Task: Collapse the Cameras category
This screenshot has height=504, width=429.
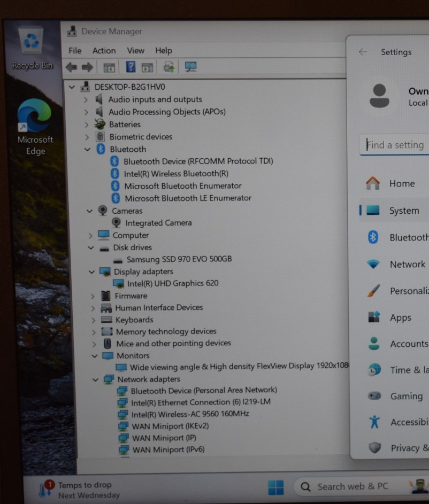Action: pos(89,211)
